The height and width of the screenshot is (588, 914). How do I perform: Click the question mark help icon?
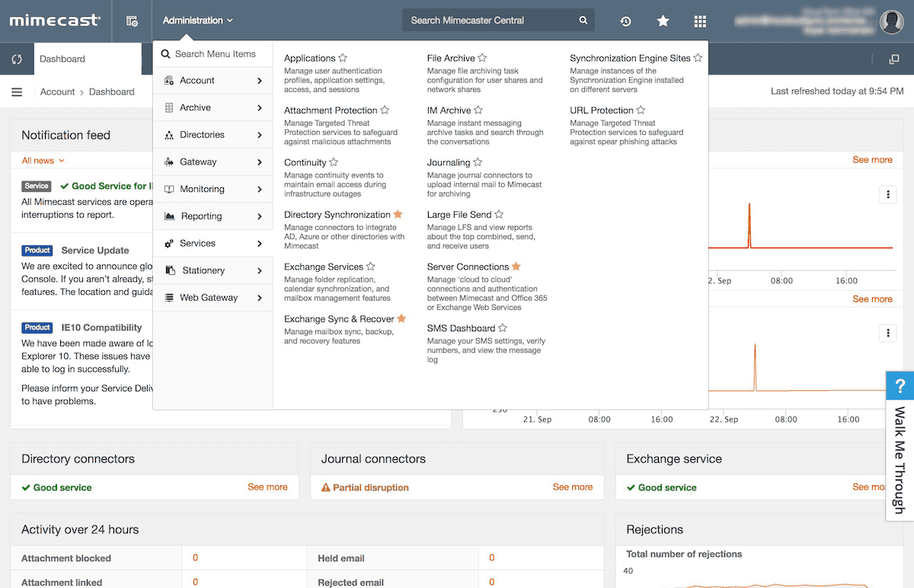[900, 385]
